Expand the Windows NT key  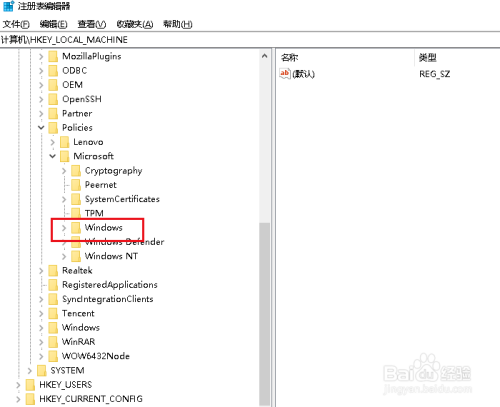click(x=64, y=256)
